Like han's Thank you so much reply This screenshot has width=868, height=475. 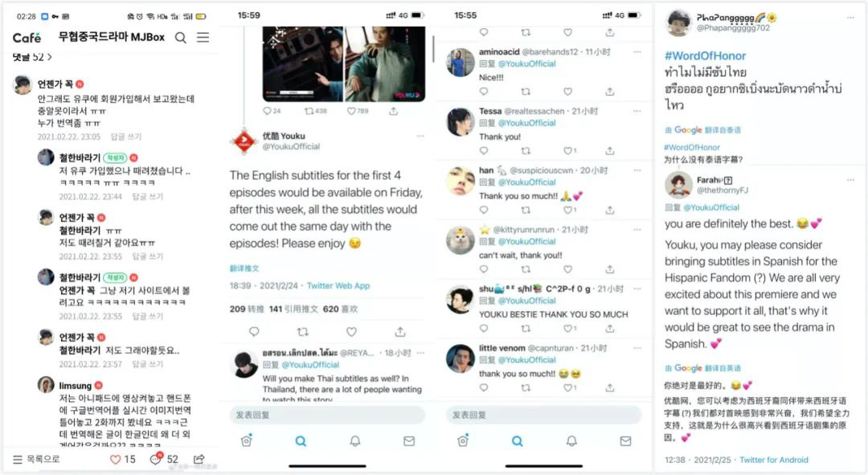point(567,211)
